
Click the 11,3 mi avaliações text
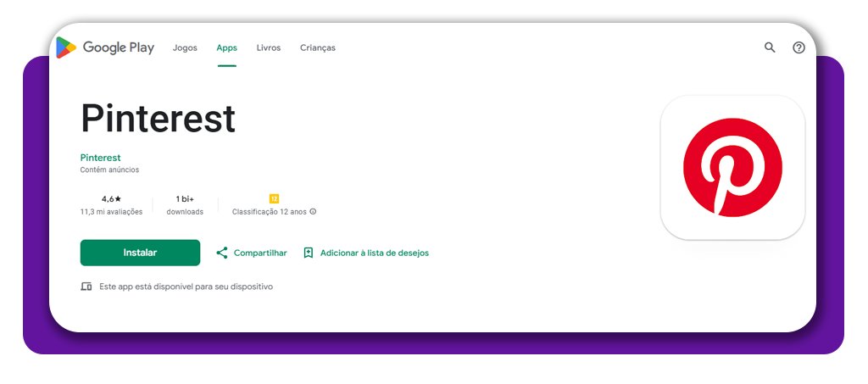pyautogui.click(x=111, y=212)
